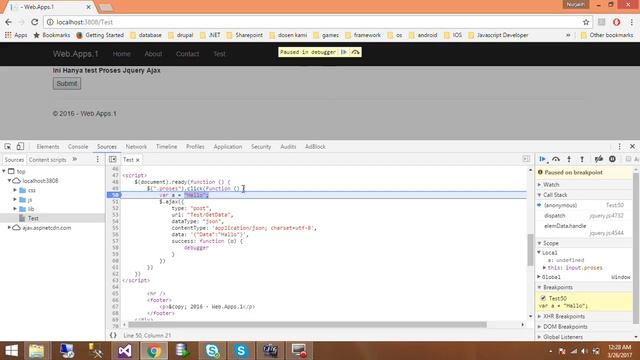Expand the css folder

click(x=15, y=190)
